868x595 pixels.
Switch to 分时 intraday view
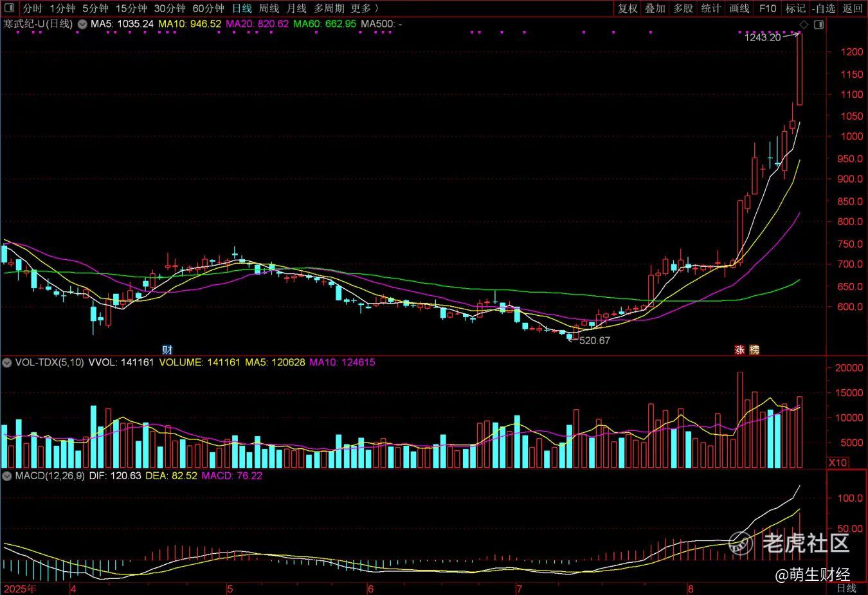(x=32, y=8)
